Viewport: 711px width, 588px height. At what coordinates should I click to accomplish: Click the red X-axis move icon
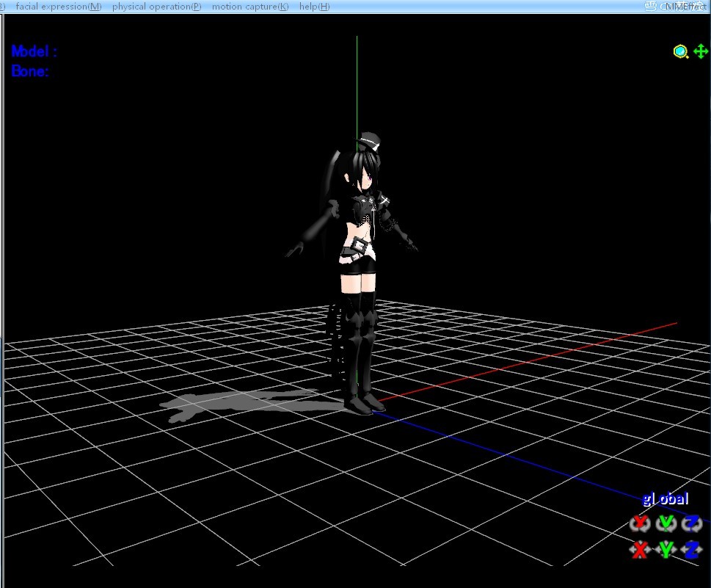pyautogui.click(x=640, y=549)
